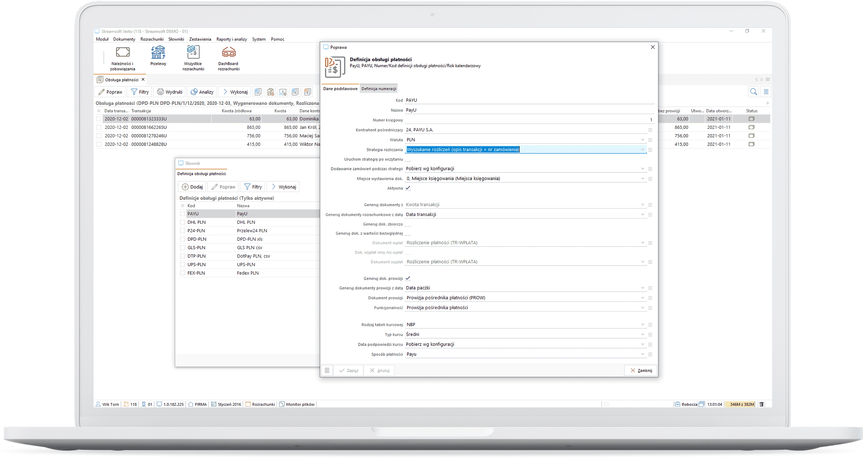
Task: Click the documents-with-red-X toolbar icon
Action: [x=271, y=92]
